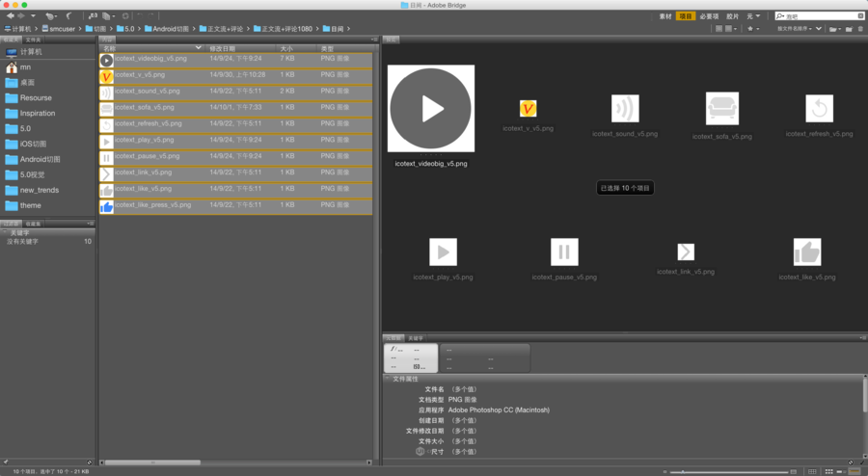Clear the search field with the X
The width and height of the screenshot is (868, 476).
[x=860, y=16]
